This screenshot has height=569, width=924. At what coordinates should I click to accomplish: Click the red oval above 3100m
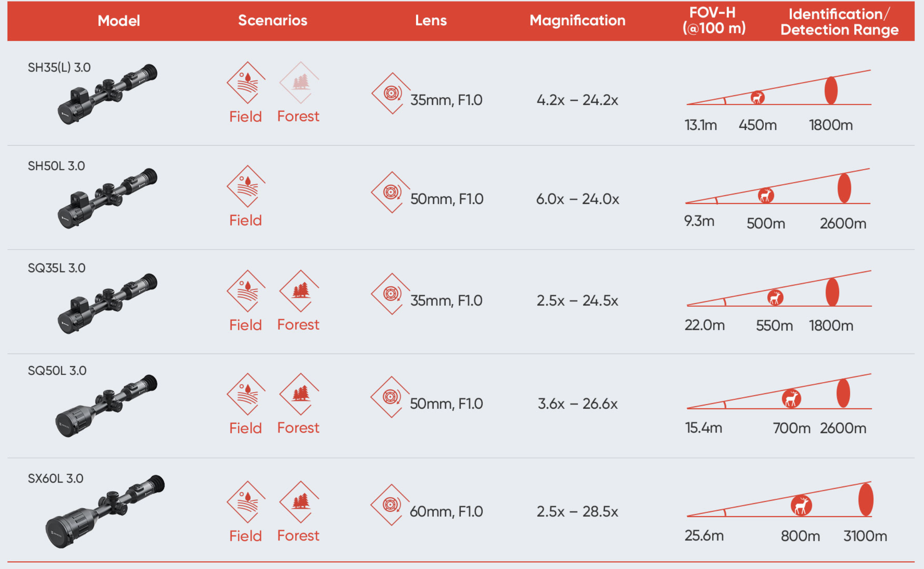click(866, 499)
